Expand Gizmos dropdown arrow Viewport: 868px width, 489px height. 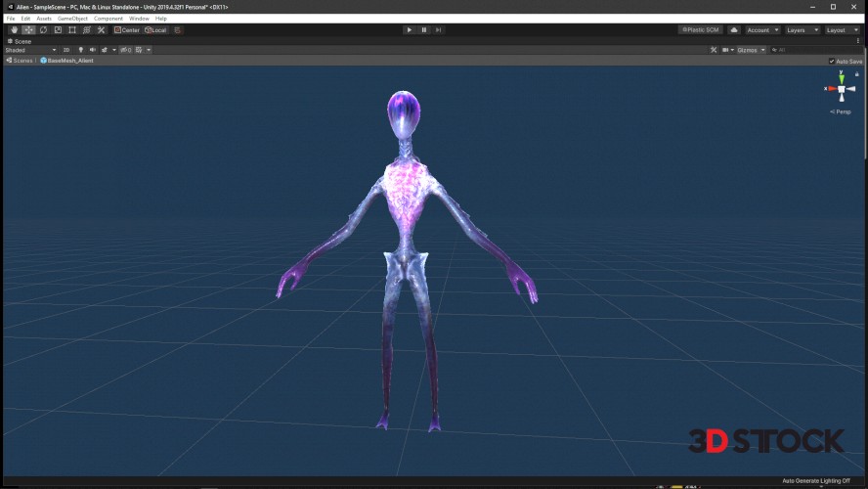coord(762,50)
